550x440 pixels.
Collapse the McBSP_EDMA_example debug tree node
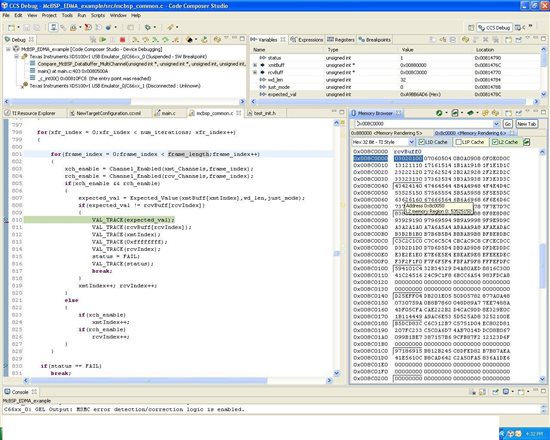click(8, 49)
